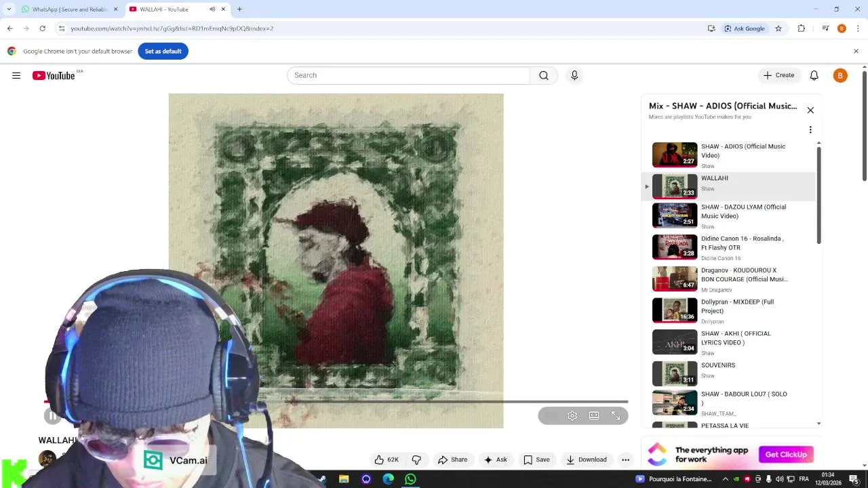Click the search magnifier button
This screenshot has width=868, height=488.
[x=544, y=75]
